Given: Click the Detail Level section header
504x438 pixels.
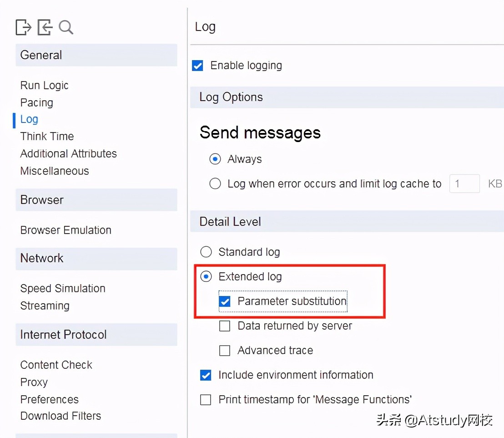Looking at the screenshot, I should tap(347, 222).
